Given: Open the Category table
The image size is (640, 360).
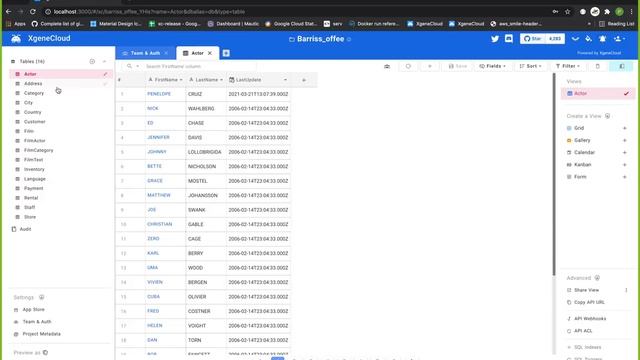Looking at the screenshot, I should point(60,93).
